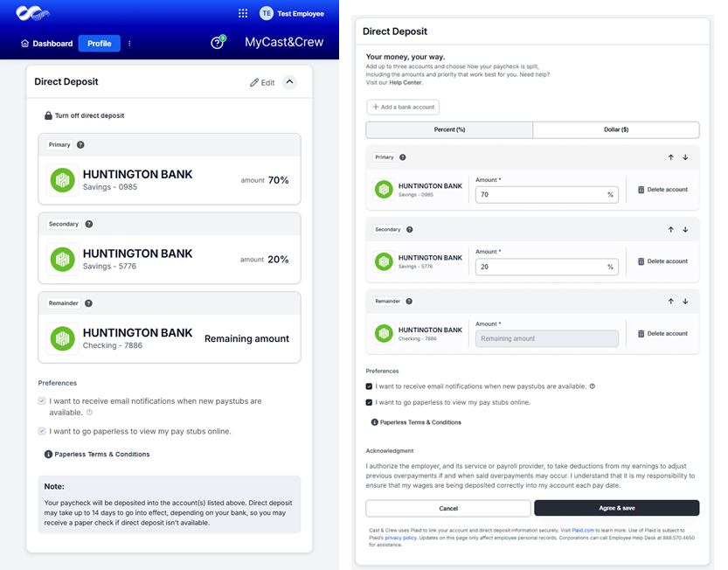This screenshot has width=728, height=570.
Task: Click the Test Employee name
Action: click(301, 13)
